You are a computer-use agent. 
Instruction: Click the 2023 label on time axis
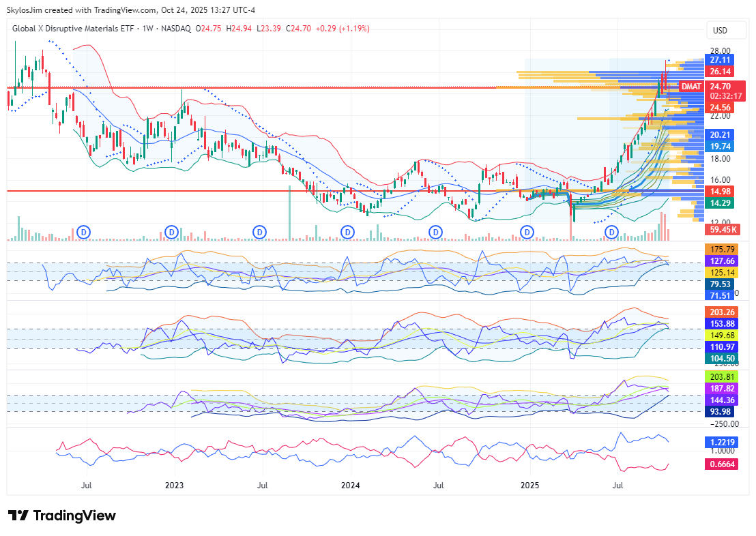(174, 486)
